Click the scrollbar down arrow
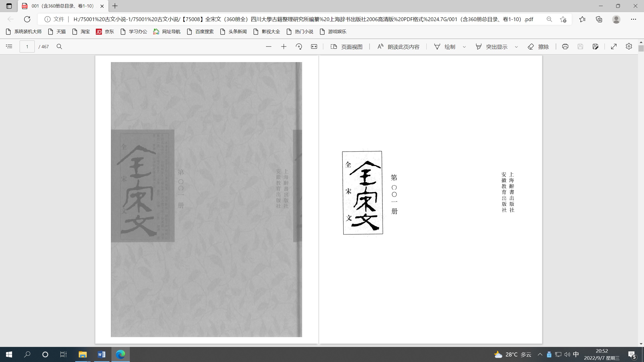Viewport: 644px width, 362px height. point(641,344)
